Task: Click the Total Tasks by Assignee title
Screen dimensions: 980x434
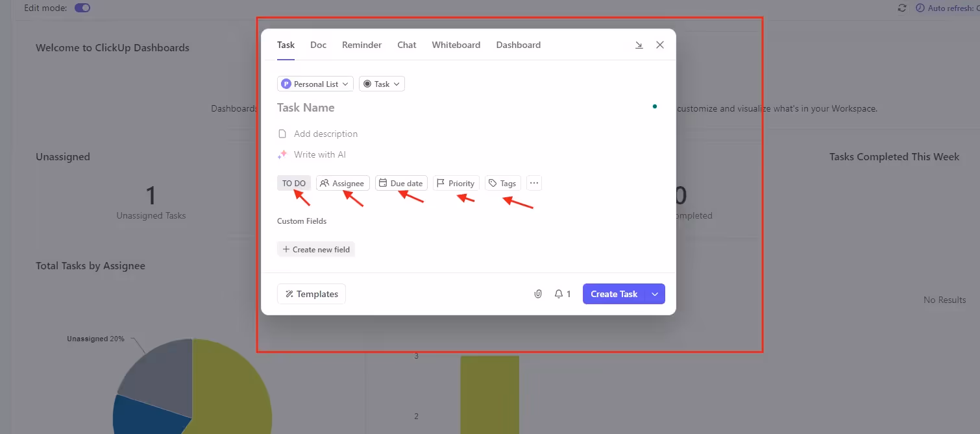Action: pyautogui.click(x=90, y=265)
